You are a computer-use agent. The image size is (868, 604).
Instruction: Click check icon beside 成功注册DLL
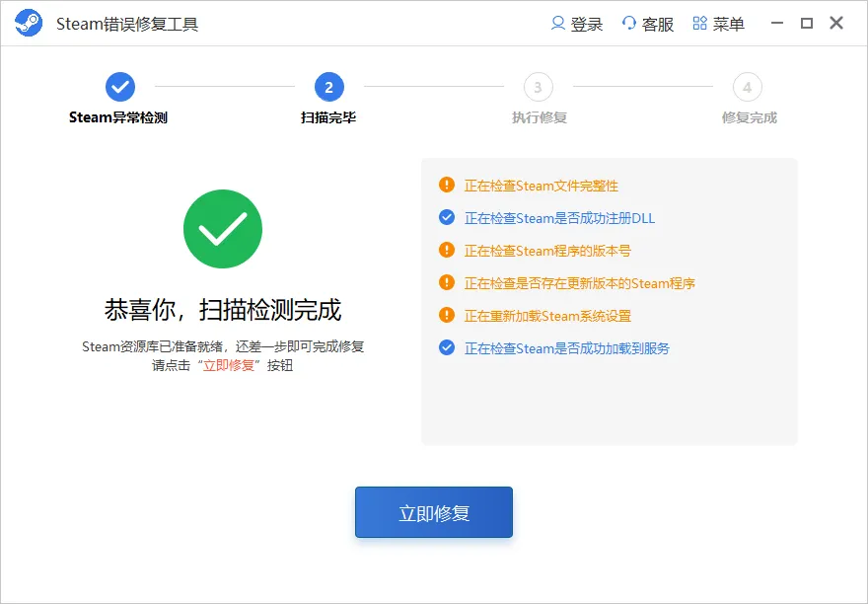pos(447,217)
